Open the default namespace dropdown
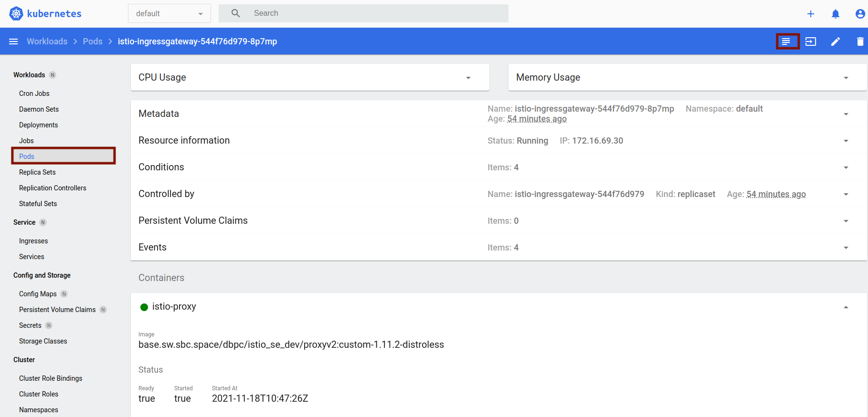Viewport: 868px width, 417px height. 169,13
